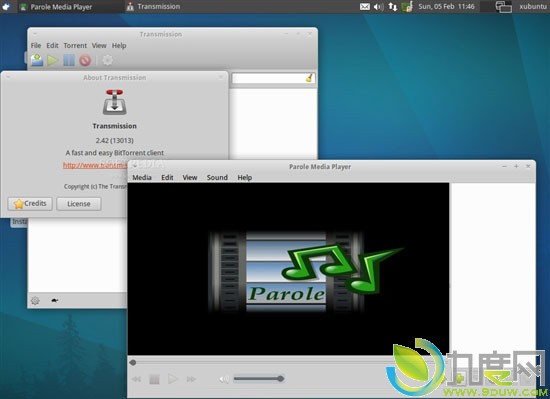The height and width of the screenshot is (399, 550).
Task: Open Transmission's View menu
Action: [x=99, y=46]
